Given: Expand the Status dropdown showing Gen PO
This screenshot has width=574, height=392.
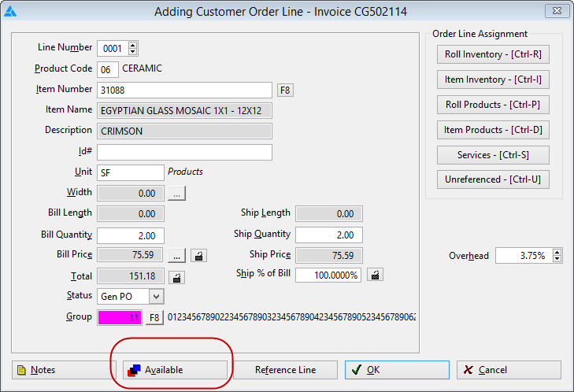Looking at the screenshot, I should tap(157, 297).
